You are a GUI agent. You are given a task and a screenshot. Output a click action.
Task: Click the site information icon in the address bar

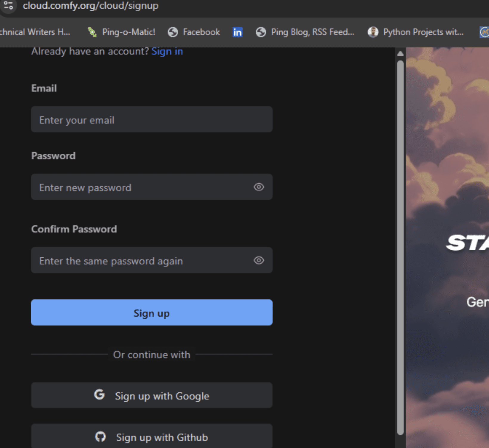pos(8,6)
